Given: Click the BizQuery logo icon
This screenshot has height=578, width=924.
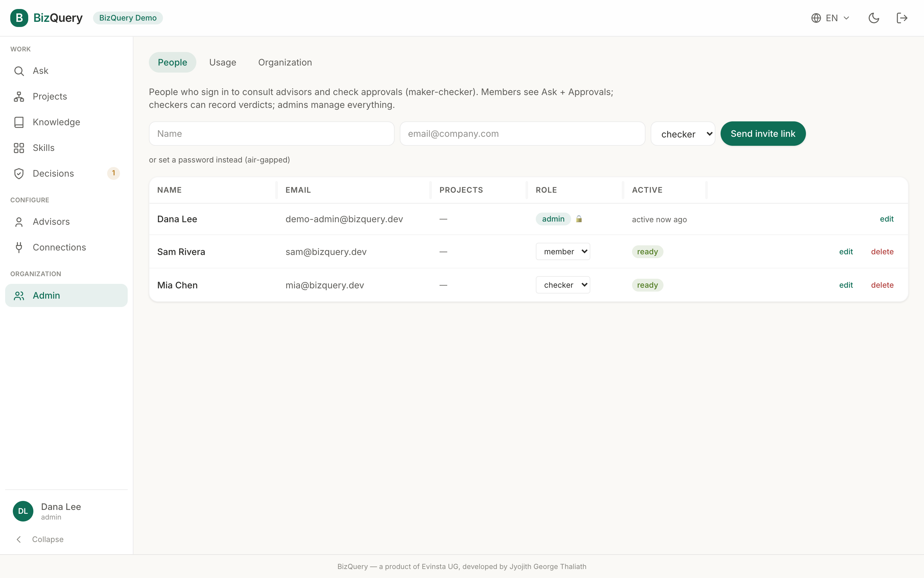Looking at the screenshot, I should [x=19, y=18].
